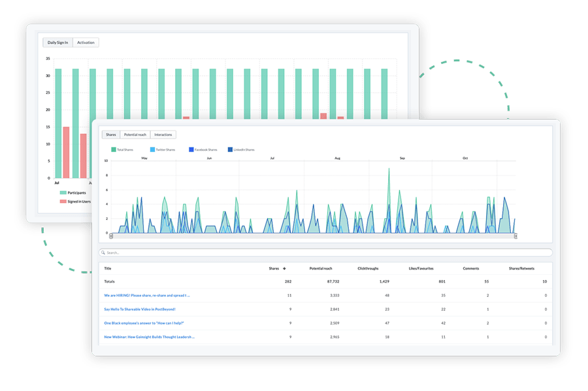Open the 'We are HIRING! Please share' link

[146, 296]
